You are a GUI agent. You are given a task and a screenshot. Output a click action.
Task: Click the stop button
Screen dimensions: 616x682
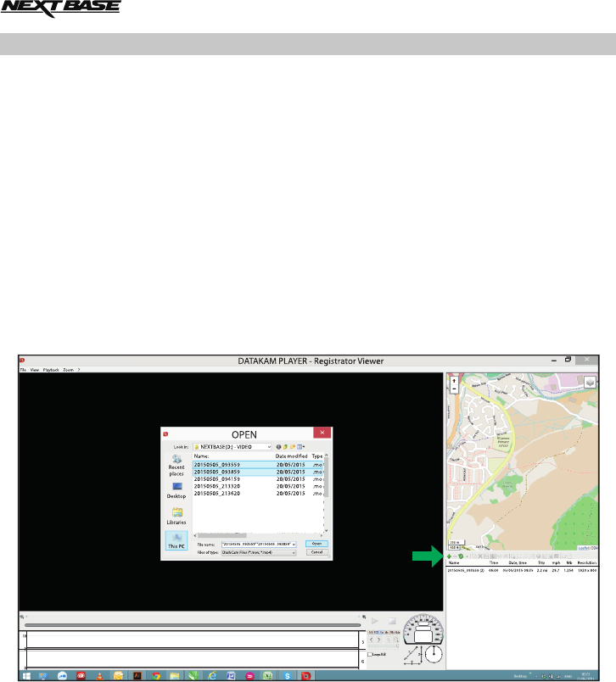[392, 621]
